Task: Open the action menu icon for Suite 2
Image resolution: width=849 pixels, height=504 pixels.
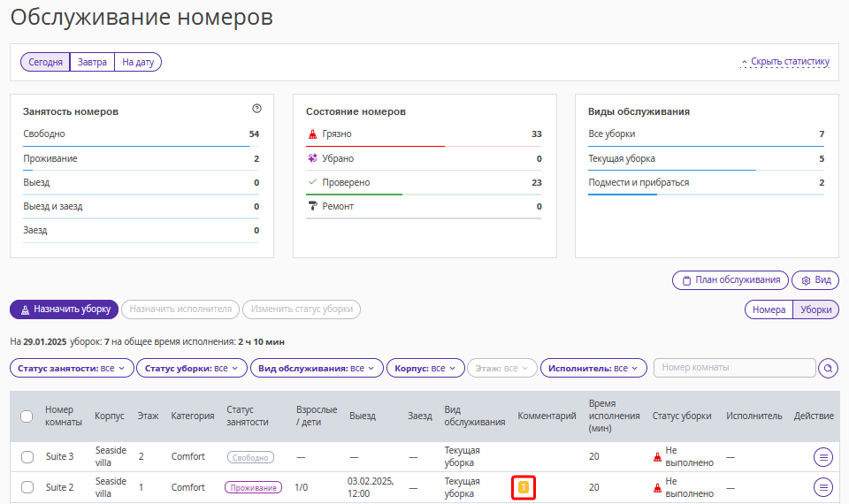Action: 823,487
